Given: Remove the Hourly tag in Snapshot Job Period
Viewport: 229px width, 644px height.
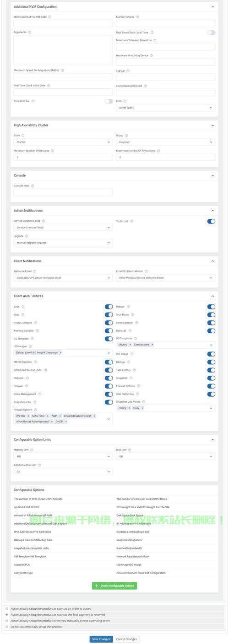Looking at the screenshot, I should pos(129,408).
